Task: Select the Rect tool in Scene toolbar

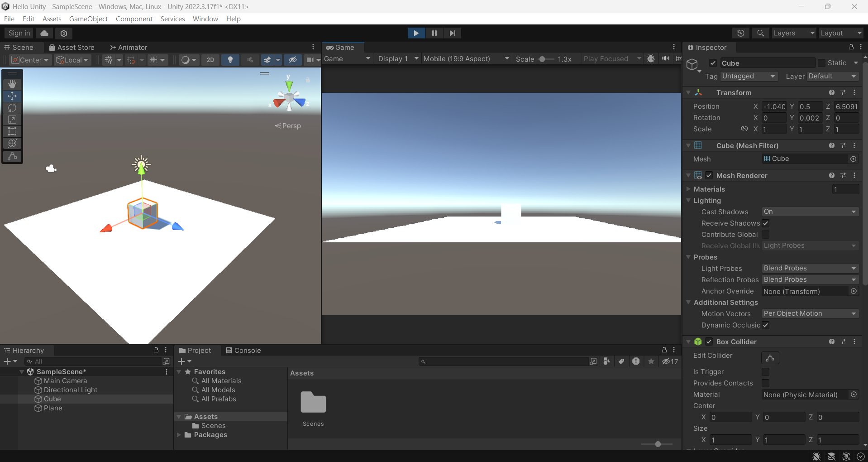Action: [12, 131]
